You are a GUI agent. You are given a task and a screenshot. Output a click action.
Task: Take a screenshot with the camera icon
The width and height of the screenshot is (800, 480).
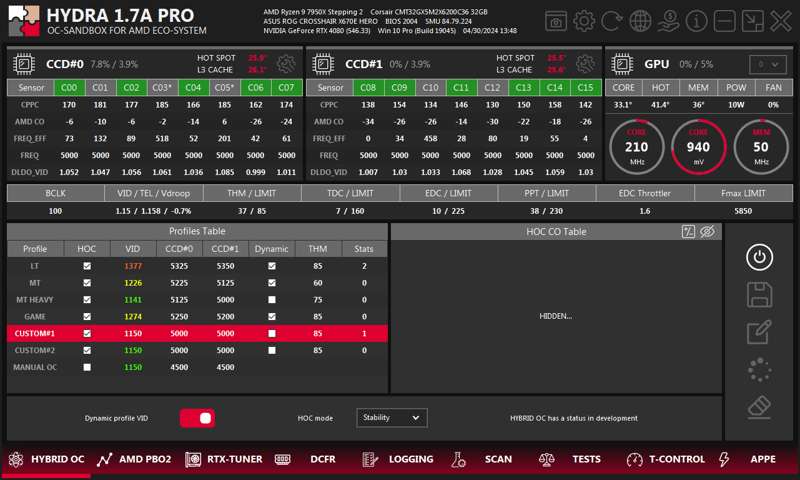point(557,20)
